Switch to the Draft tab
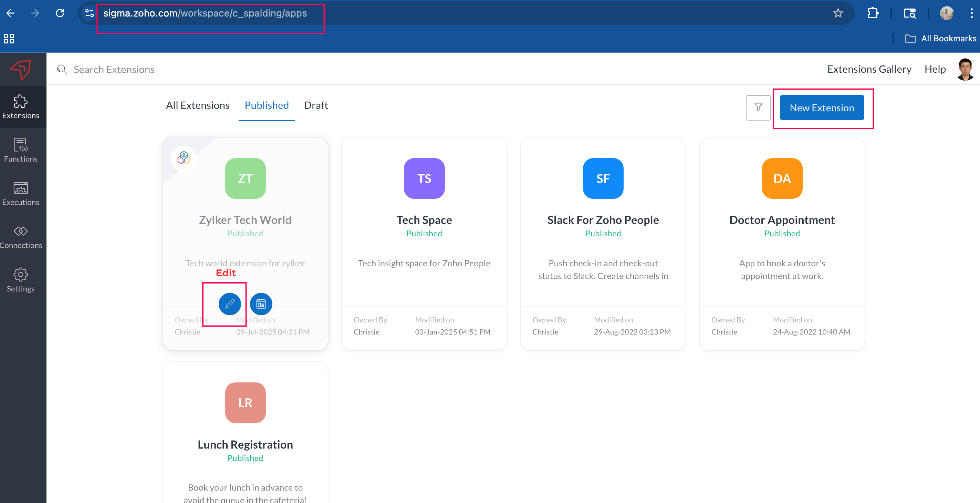The width and height of the screenshot is (980, 503). tap(315, 105)
